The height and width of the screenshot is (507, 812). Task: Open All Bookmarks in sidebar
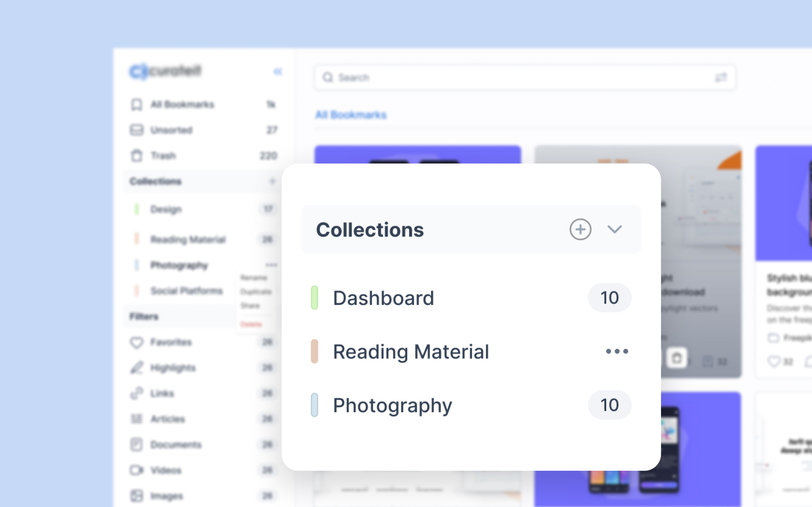click(182, 105)
